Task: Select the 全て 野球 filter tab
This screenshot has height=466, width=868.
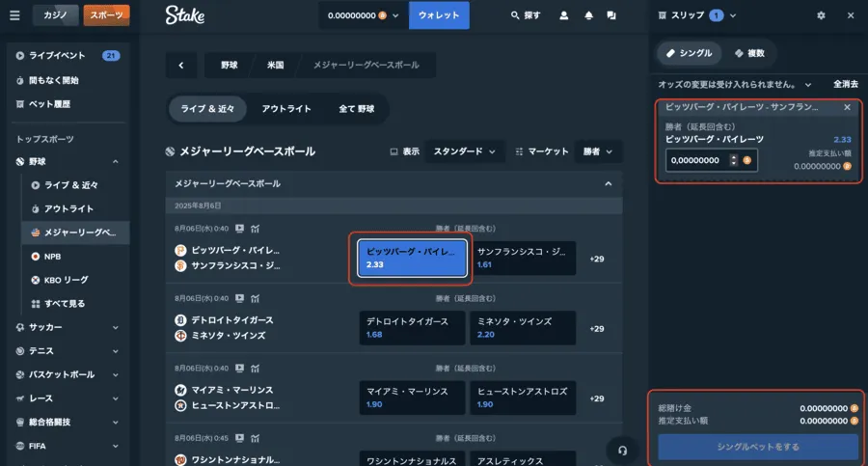Action: coord(357,109)
